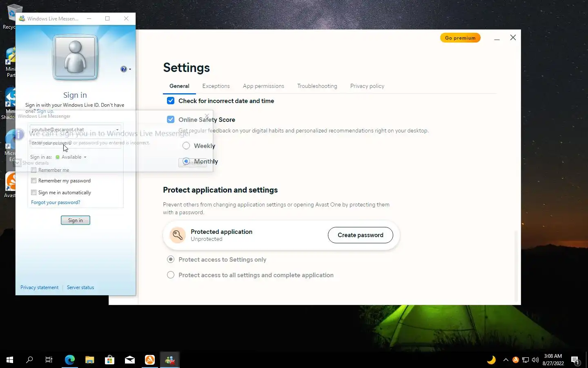
Task: Toggle the Online Safety Score checkbox
Action: point(171,119)
